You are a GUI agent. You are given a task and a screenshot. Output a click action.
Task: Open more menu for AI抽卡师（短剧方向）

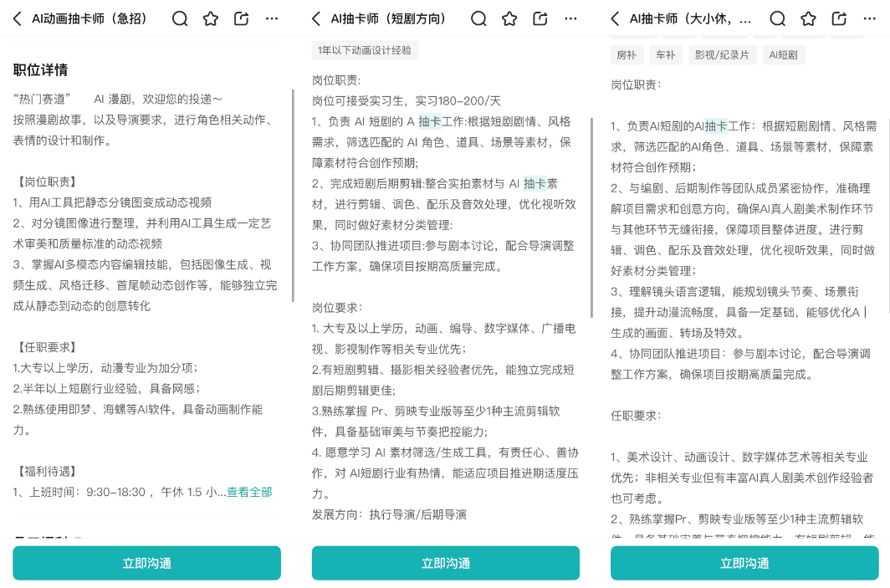(x=570, y=18)
